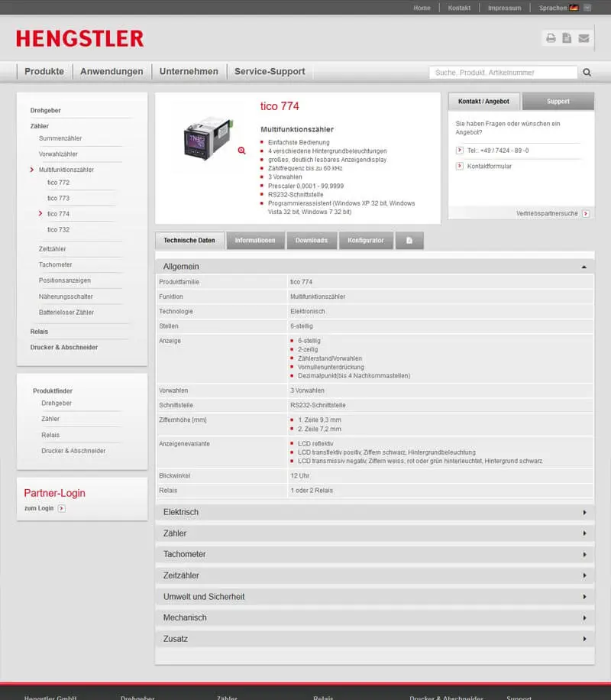Expand the Umwelt und Sicherheit section

584,597
